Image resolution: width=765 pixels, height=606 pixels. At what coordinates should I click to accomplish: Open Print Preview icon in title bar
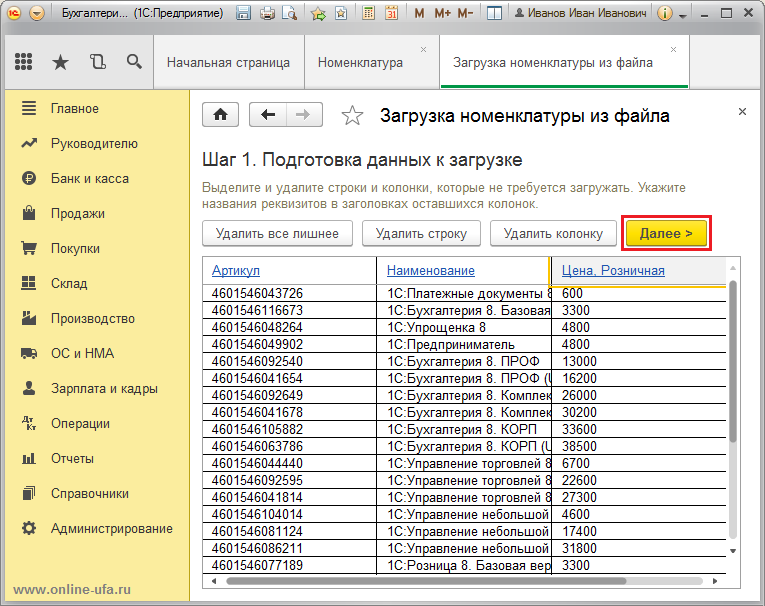coord(290,13)
